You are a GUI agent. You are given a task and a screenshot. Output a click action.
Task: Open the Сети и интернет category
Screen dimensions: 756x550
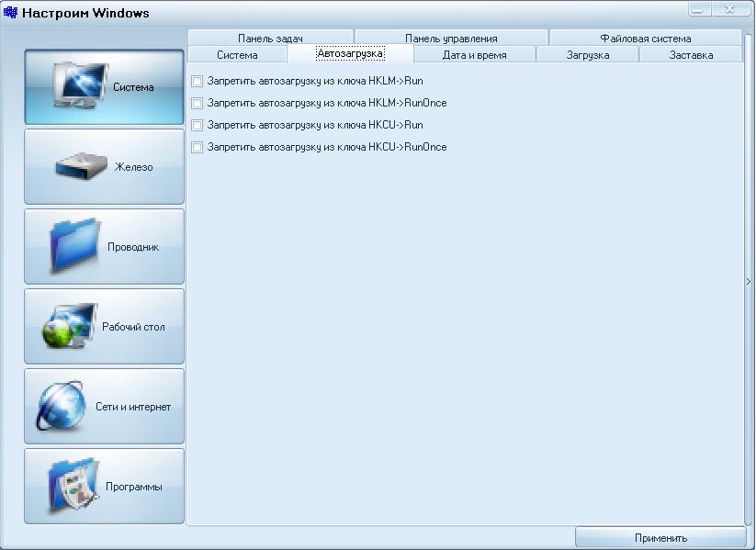click(x=104, y=407)
